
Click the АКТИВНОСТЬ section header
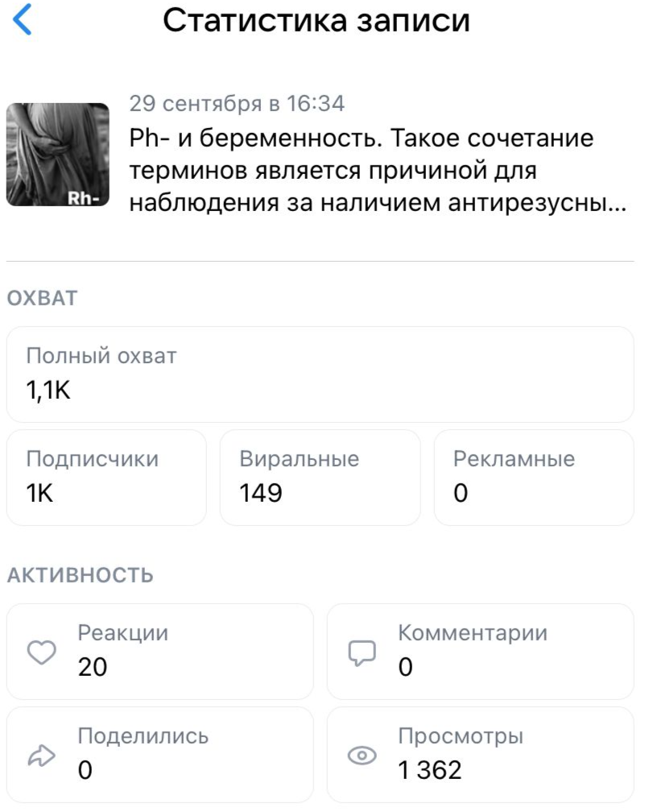80,575
